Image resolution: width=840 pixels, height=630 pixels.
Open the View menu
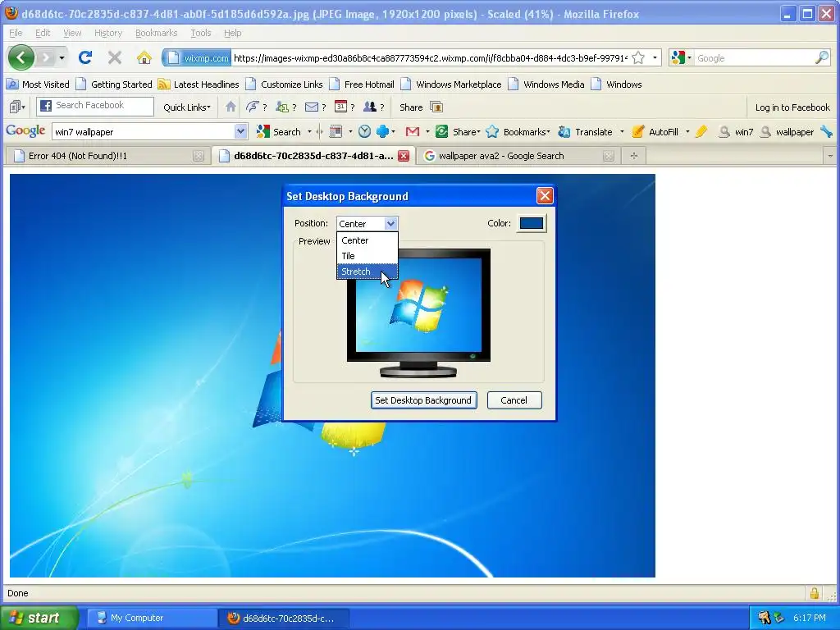72,33
